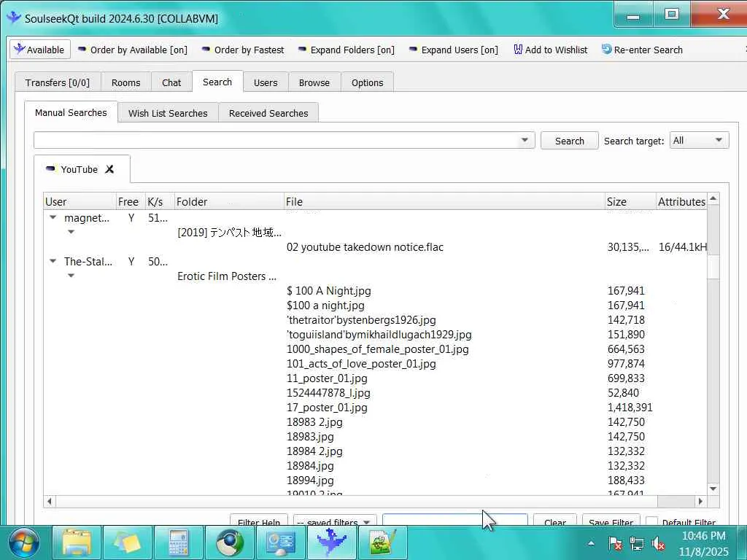The width and height of the screenshot is (747, 560).
Task: Collapse the magnet... user row
Action: tap(53, 217)
